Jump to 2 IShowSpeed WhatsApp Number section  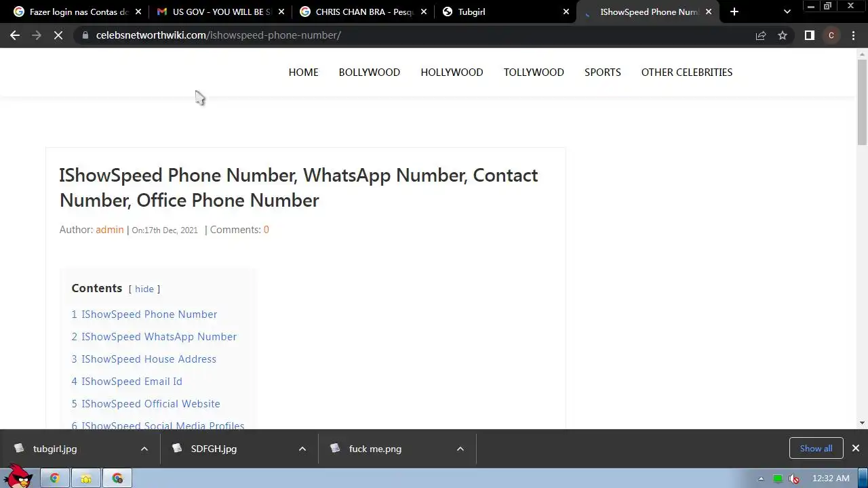[154, 337]
